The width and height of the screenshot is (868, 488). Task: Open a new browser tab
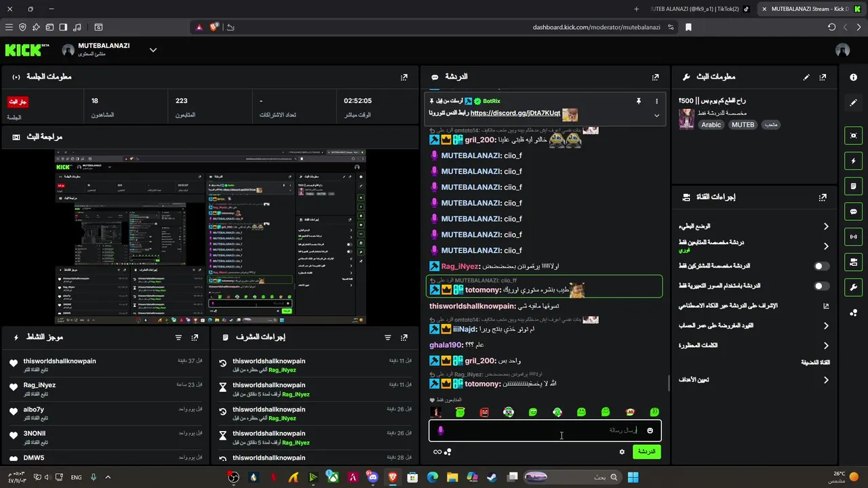coord(636,9)
